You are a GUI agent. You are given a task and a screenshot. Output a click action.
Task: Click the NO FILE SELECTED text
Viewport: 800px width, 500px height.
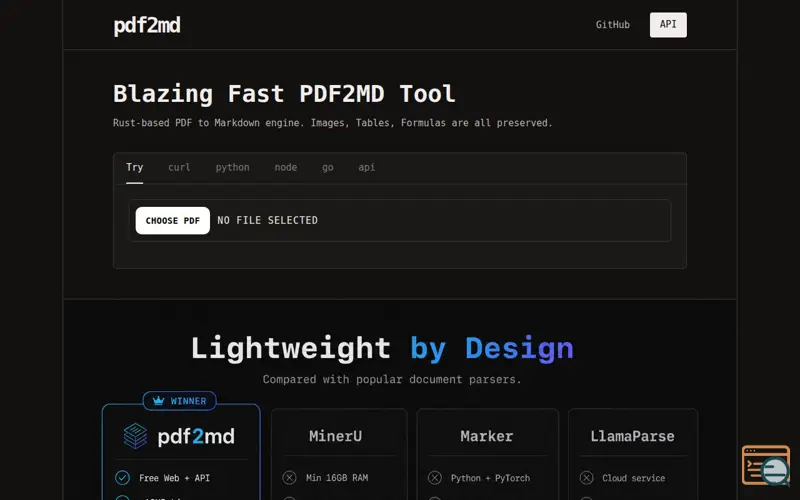point(267,220)
